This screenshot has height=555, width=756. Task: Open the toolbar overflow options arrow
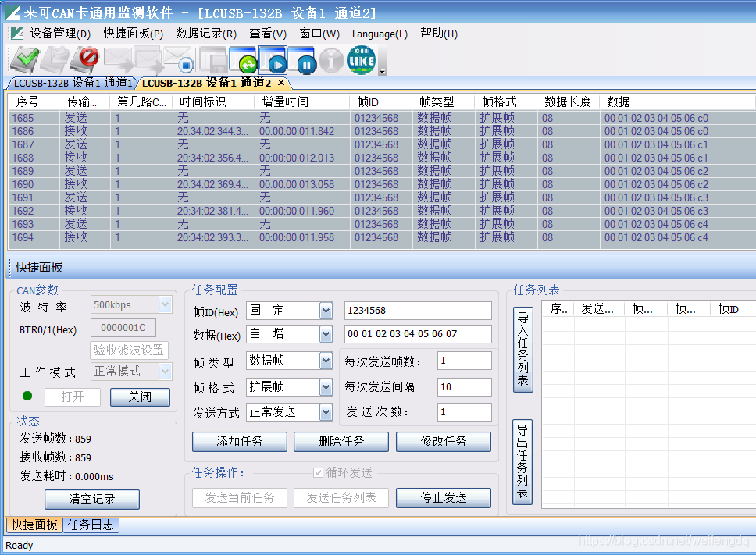[x=382, y=71]
